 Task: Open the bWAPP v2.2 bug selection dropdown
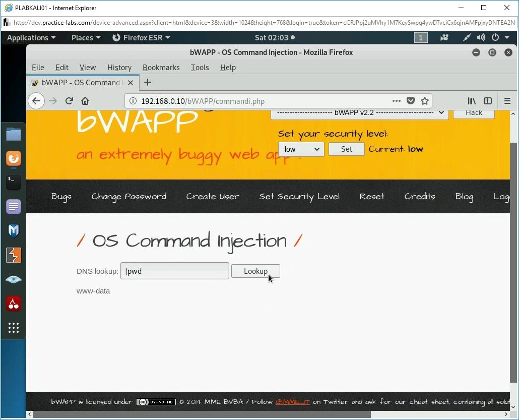[359, 113]
